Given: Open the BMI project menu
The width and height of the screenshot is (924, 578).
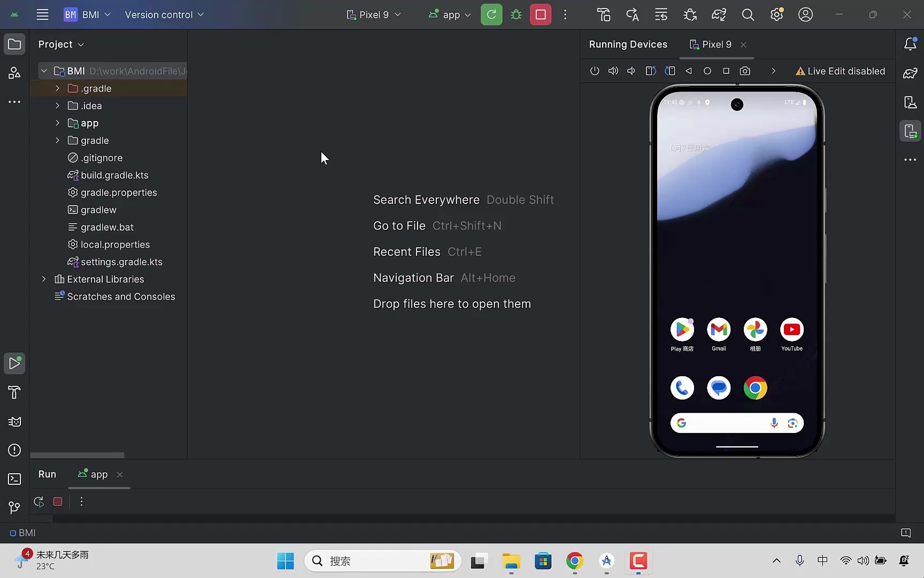Looking at the screenshot, I should coord(87,14).
